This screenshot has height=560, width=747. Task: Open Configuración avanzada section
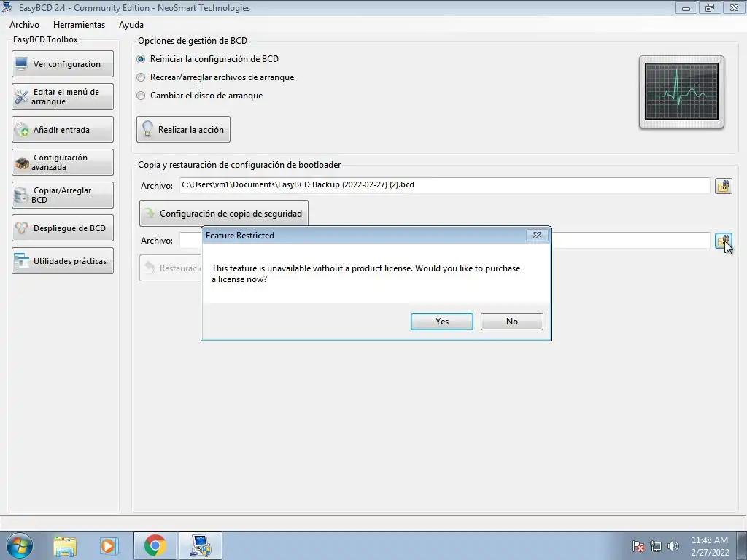click(x=63, y=163)
